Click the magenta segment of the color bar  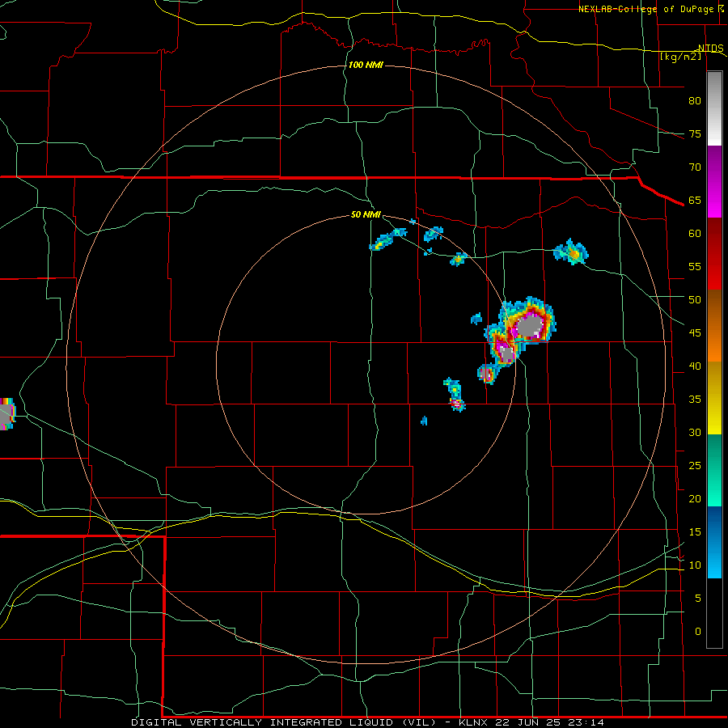pos(714,181)
